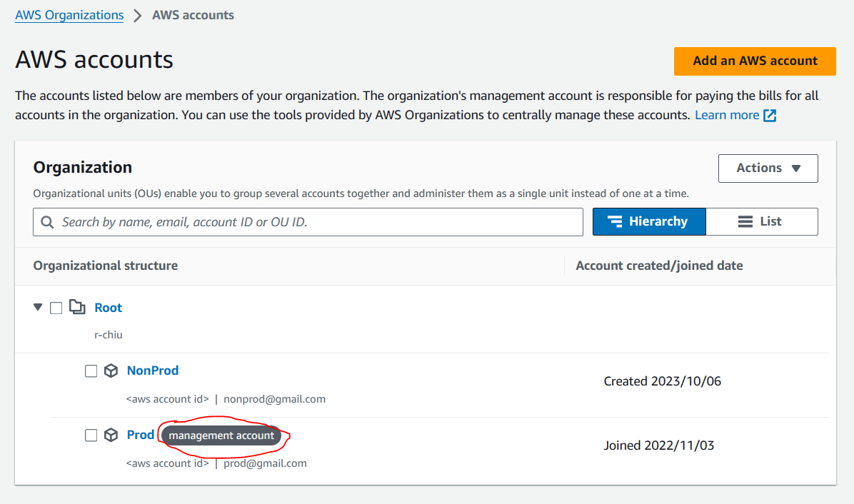854x504 pixels.
Task: Click the management account badge
Action: pyautogui.click(x=221, y=435)
